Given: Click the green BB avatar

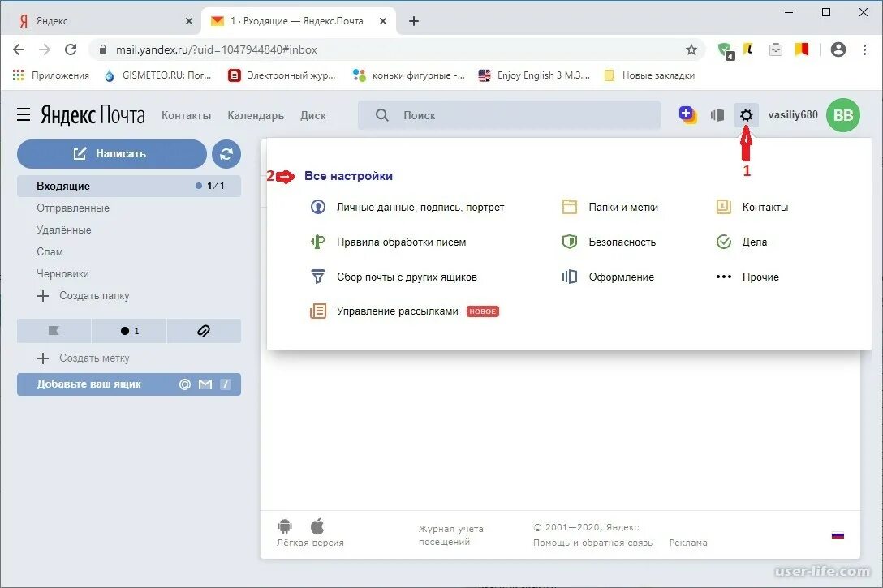Looking at the screenshot, I should (x=843, y=115).
